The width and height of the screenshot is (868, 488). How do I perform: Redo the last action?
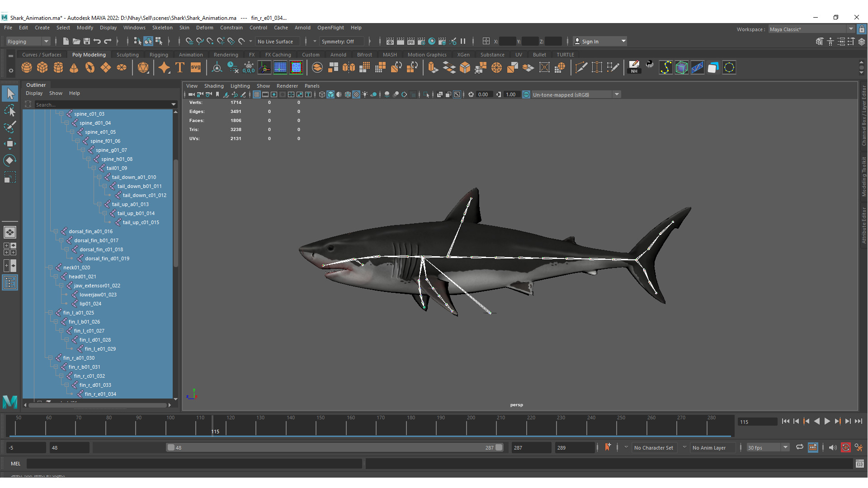pyautogui.click(x=108, y=41)
